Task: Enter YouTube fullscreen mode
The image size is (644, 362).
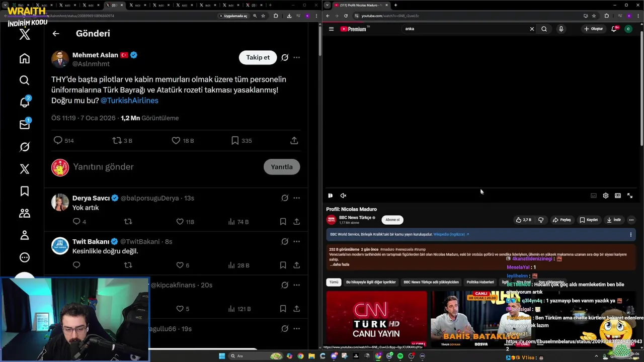Action: click(x=630, y=196)
